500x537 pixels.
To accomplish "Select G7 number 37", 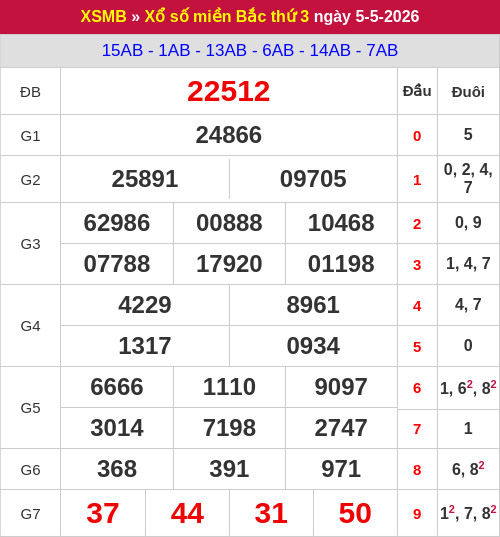I will click(103, 513).
